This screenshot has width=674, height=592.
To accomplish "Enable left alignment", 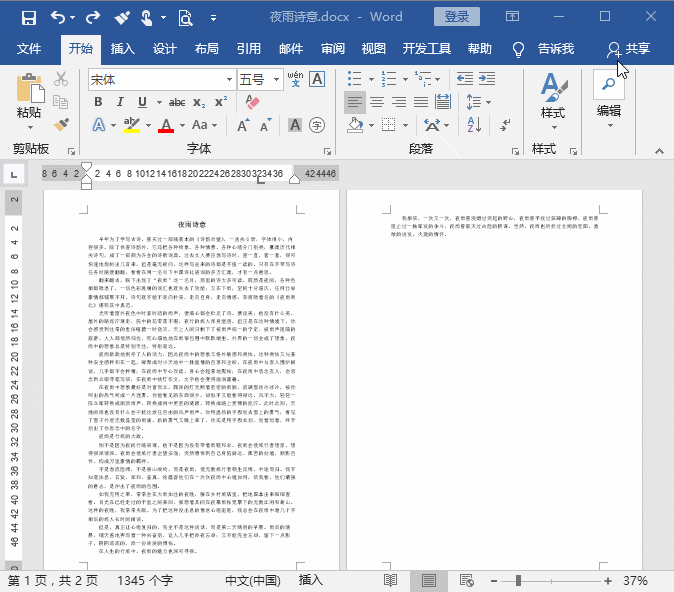I will [x=355, y=102].
